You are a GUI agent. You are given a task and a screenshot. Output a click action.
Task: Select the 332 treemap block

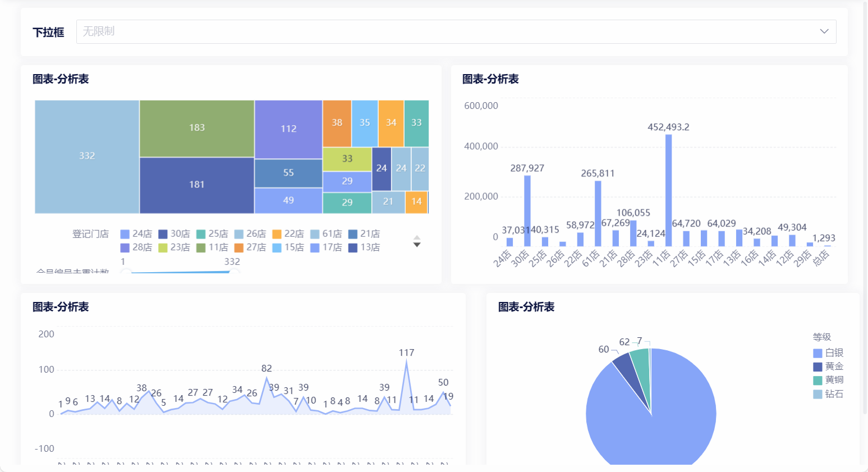[87, 157]
